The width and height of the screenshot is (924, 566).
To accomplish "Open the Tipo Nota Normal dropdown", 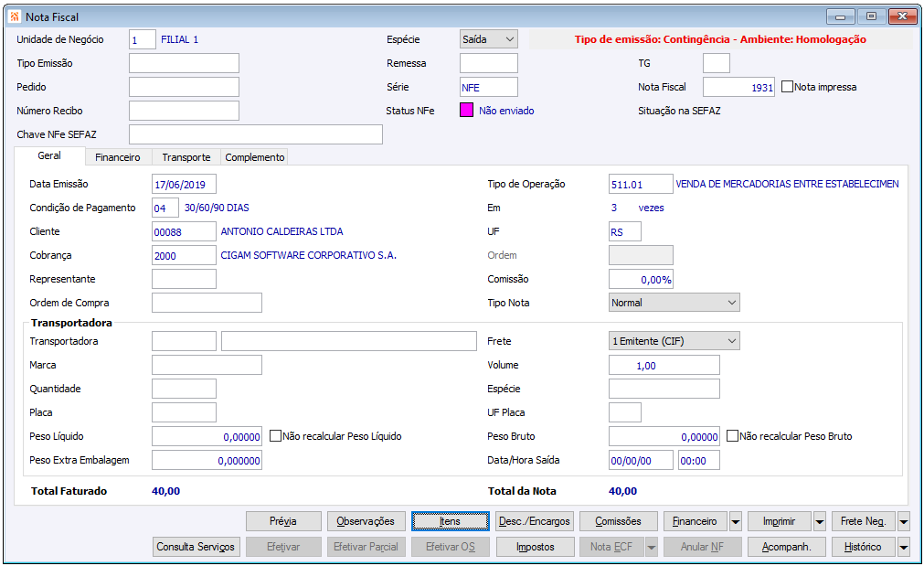I will click(674, 303).
